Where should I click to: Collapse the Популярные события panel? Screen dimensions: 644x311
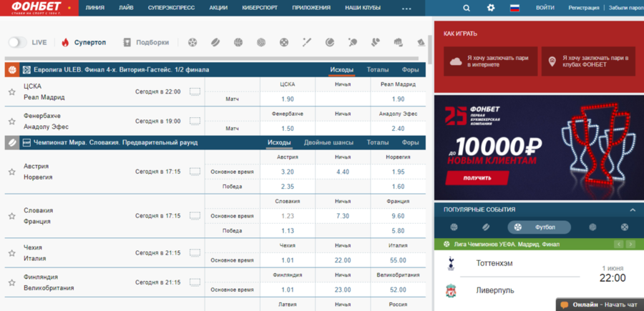click(x=633, y=210)
